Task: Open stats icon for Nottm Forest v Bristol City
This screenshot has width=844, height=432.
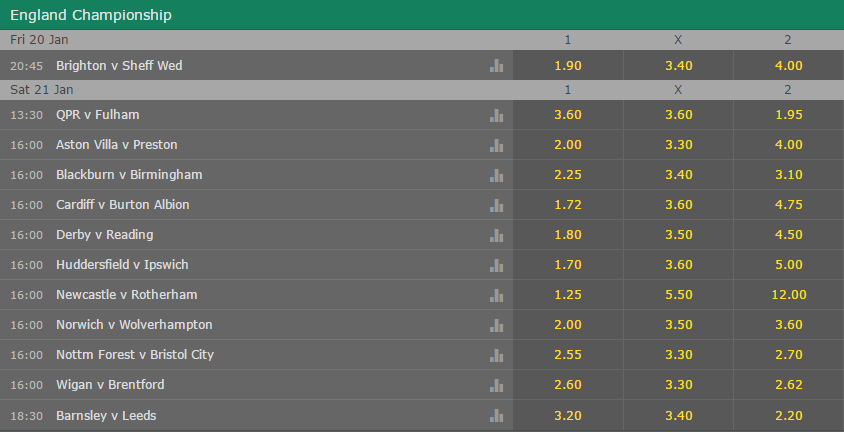Action: pyautogui.click(x=496, y=355)
